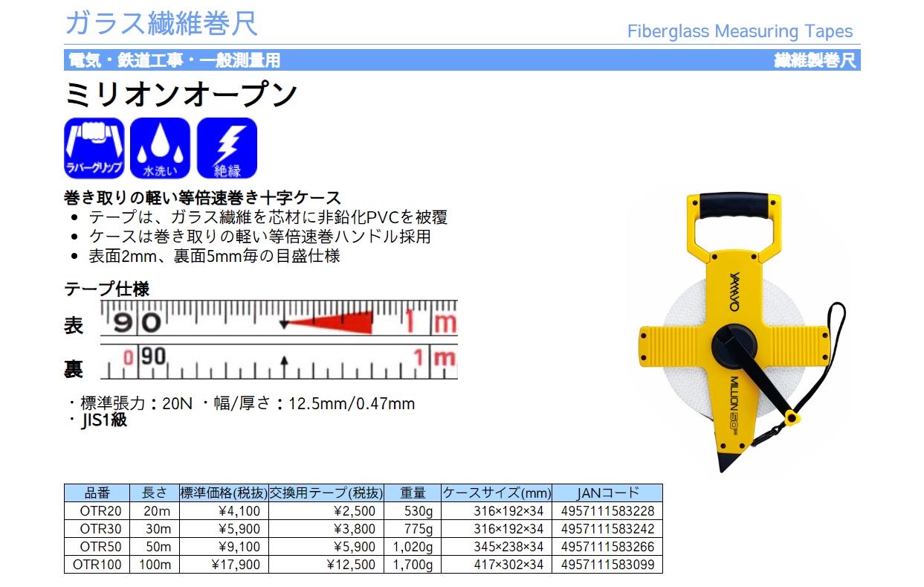Click the 交換用テープ(税抜) column header

tap(326, 493)
